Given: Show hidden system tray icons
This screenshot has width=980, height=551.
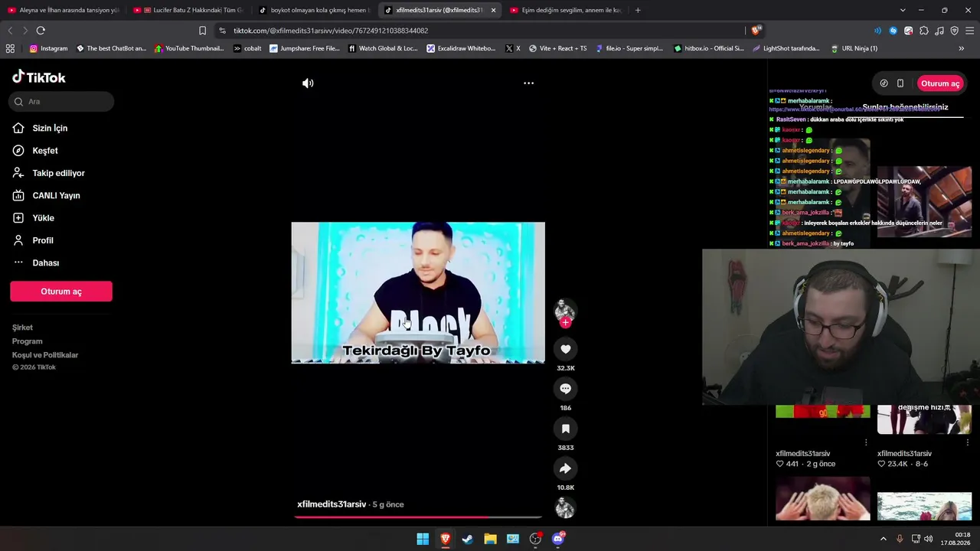Looking at the screenshot, I should pyautogui.click(x=883, y=539).
